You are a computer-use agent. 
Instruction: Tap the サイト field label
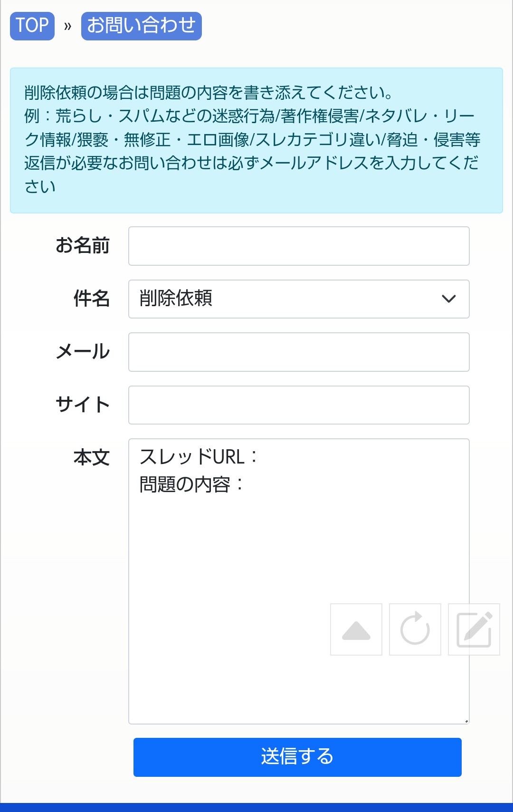click(x=83, y=405)
